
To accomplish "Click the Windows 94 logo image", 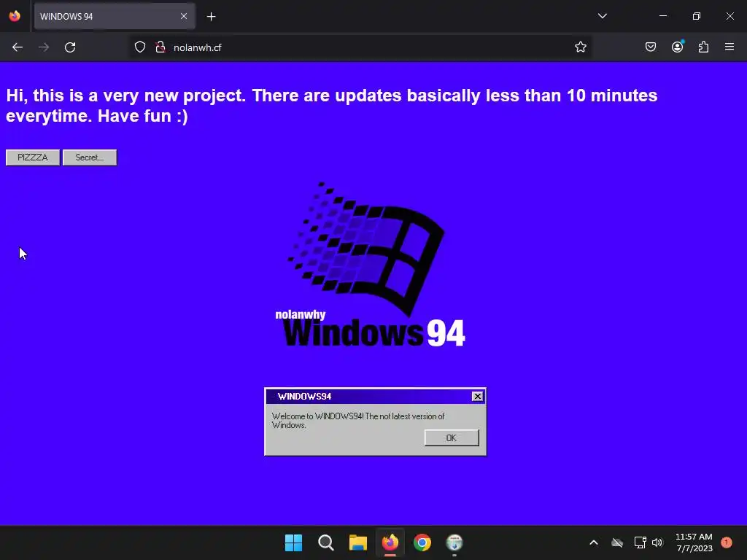I will pyautogui.click(x=370, y=264).
